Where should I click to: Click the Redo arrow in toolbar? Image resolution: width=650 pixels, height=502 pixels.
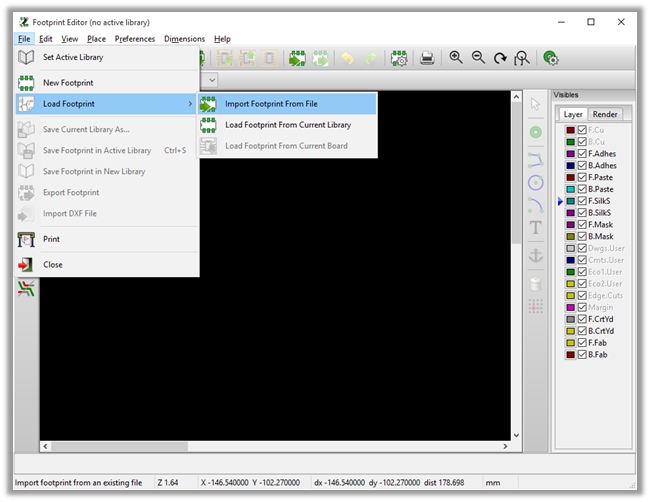pyautogui.click(x=370, y=58)
